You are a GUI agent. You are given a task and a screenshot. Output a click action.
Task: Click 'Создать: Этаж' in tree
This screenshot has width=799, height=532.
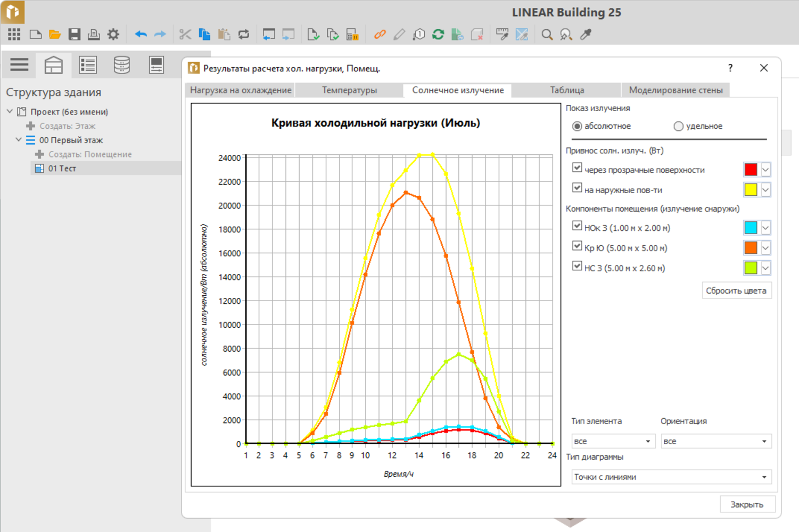click(67, 126)
